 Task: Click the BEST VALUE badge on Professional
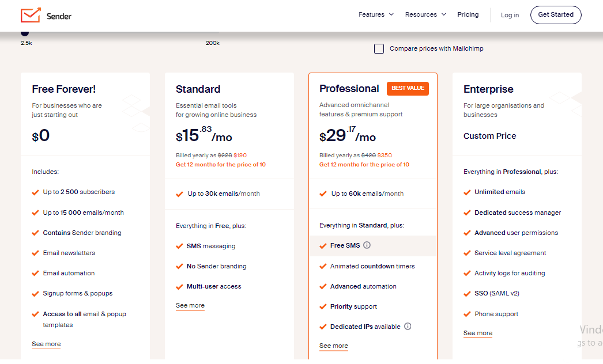click(x=408, y=88)
